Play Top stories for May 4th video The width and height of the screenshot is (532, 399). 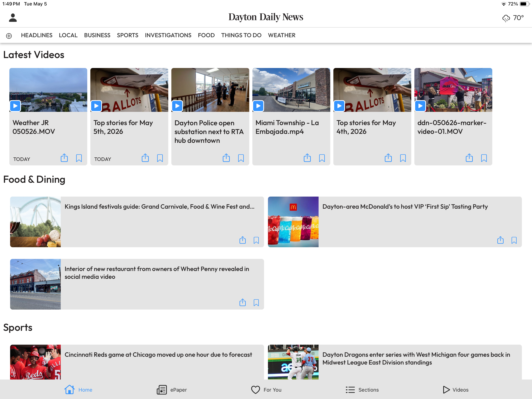[x=340, y=106]
